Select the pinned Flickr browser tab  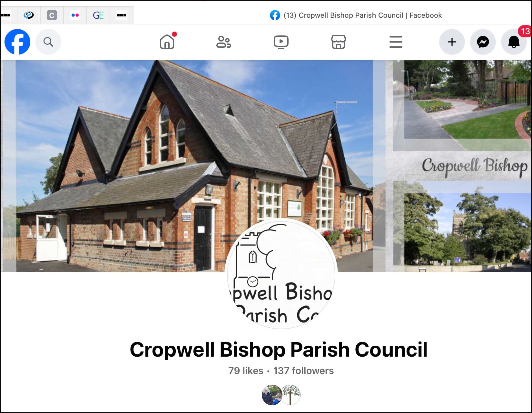75,15
